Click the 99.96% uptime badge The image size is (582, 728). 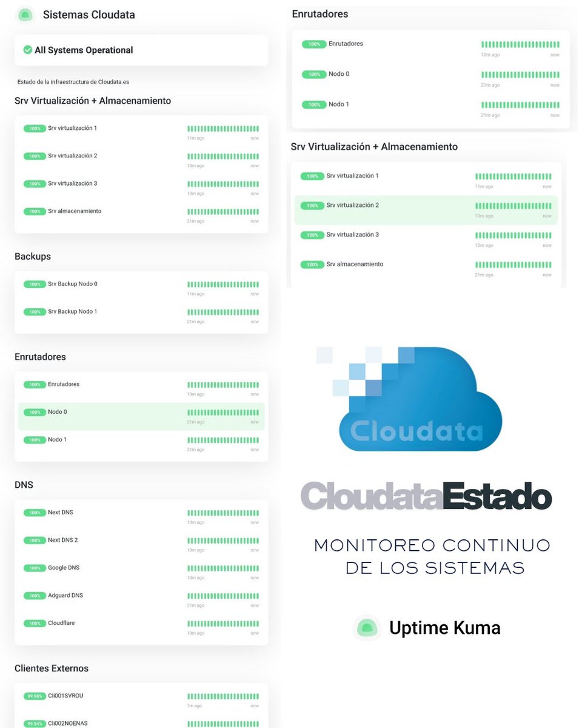coord(35,696)
